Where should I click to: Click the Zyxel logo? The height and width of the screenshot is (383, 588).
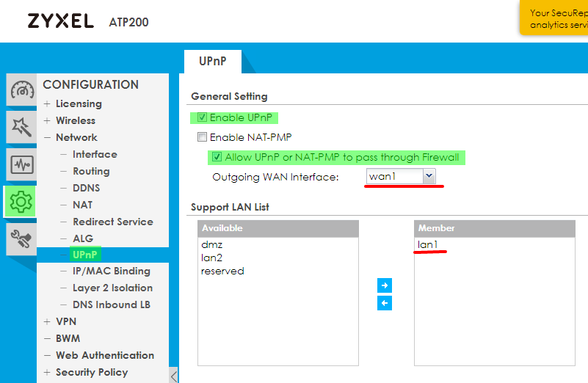(60, 21)
